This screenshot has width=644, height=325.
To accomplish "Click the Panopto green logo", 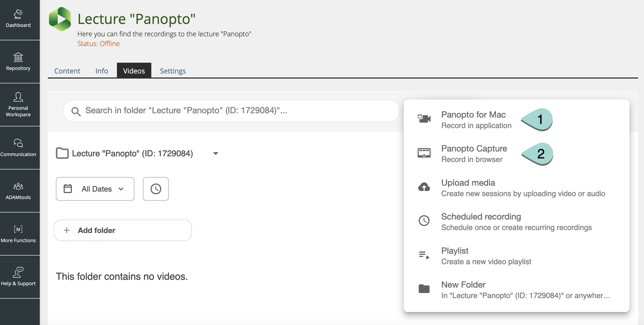I will tap(60, 19).
